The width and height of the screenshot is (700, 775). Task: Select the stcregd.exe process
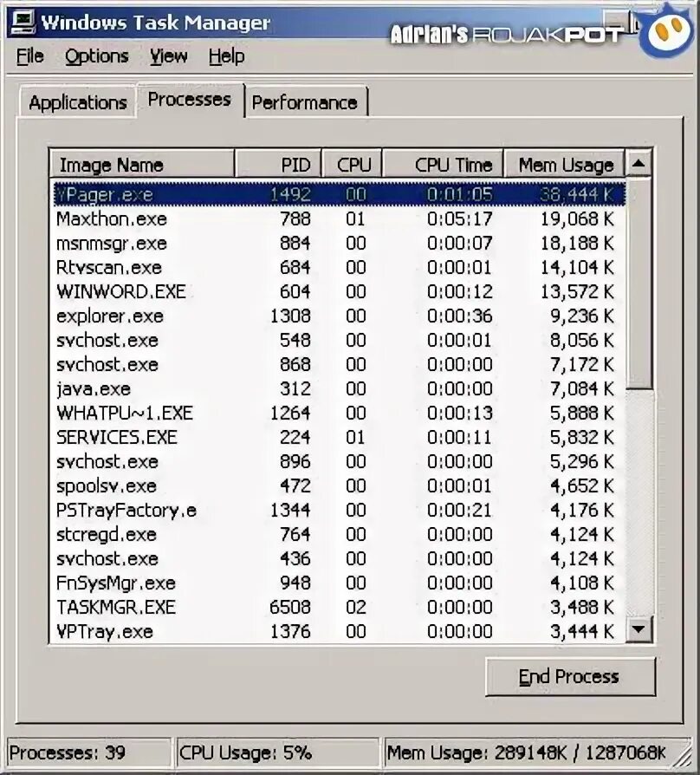[338, 534]
